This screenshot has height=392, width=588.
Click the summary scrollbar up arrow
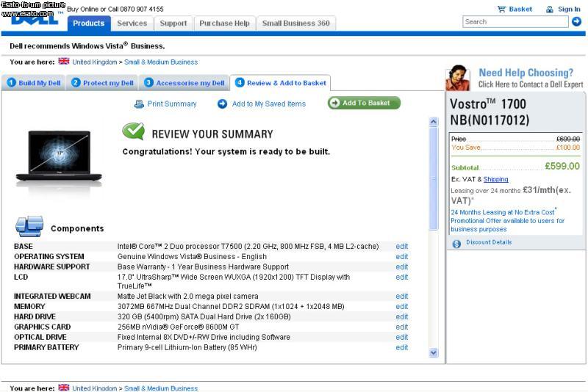(x=434, y=122)
